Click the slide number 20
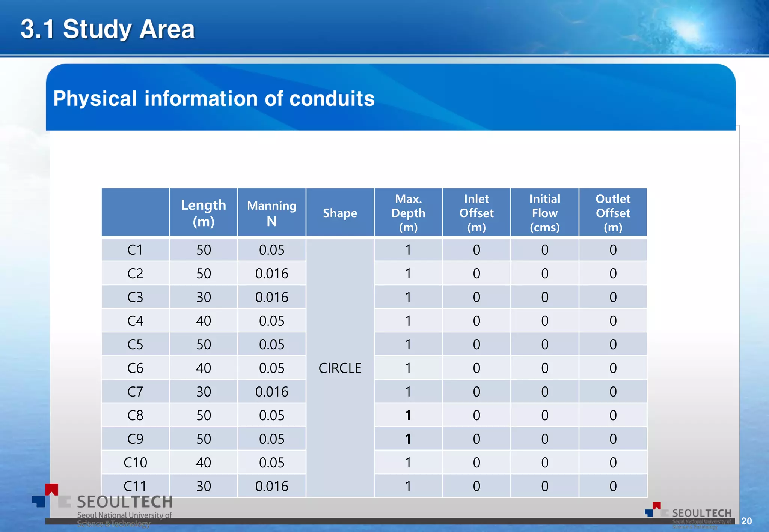 click(746, 521)
